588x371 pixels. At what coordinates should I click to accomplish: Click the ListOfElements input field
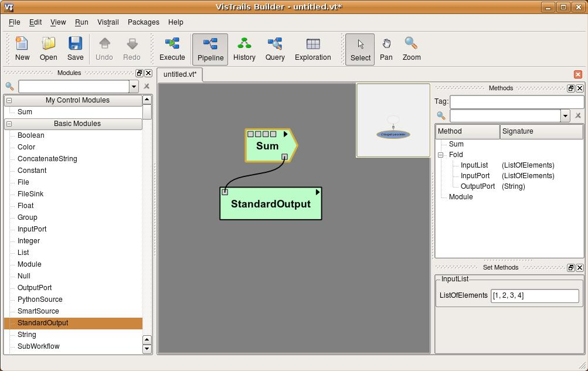tap(534, 295)
